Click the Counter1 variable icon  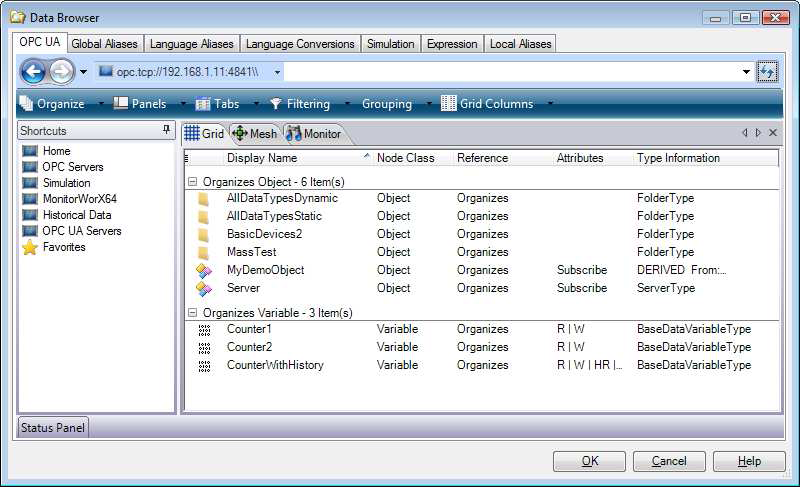(x=204, y=329)
